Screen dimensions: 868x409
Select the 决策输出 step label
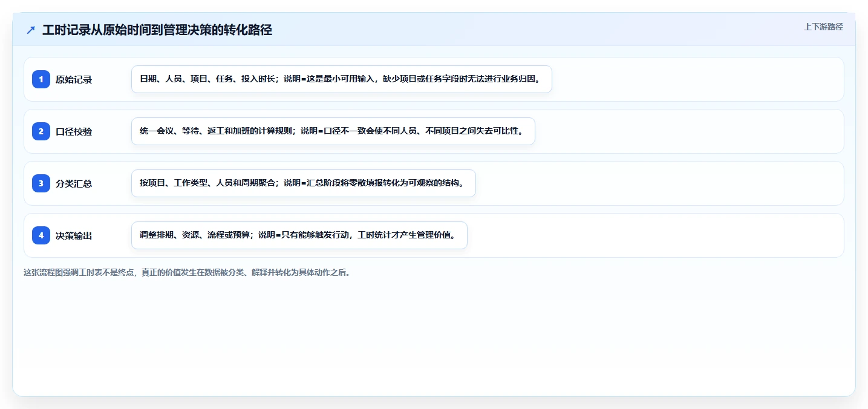click(74, 235)
